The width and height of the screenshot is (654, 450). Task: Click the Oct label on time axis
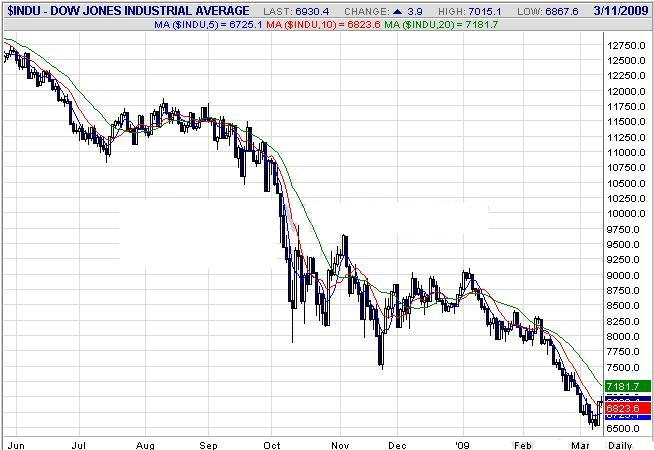(x=272, y=445)
